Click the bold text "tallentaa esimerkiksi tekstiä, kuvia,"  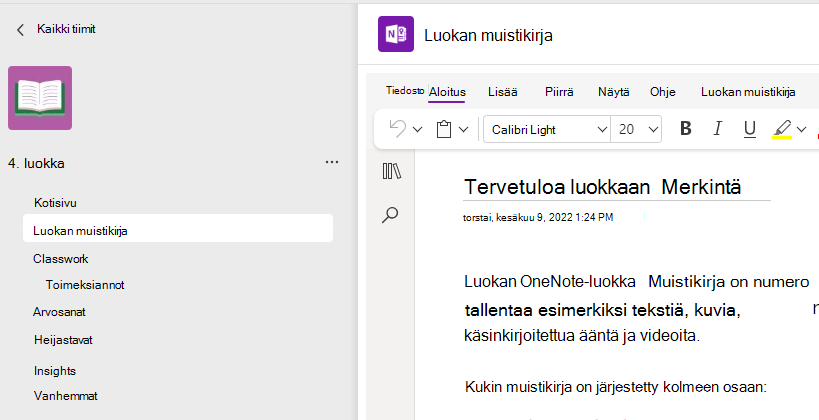602,310
